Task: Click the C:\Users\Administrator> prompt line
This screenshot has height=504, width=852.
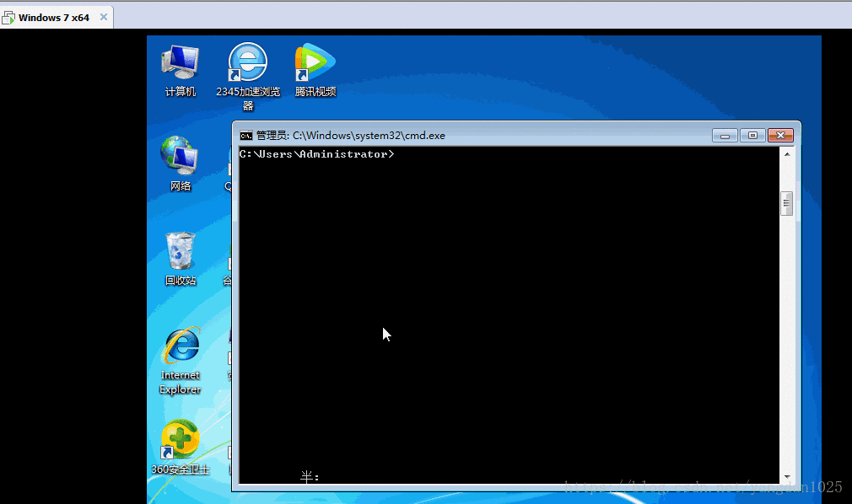Action: 317,154
